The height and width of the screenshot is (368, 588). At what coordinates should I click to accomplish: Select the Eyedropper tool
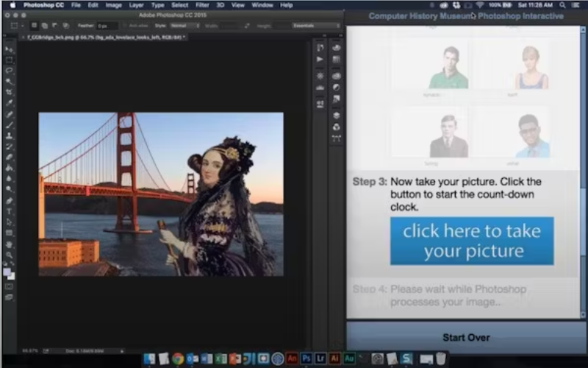[x=9, y=103]
